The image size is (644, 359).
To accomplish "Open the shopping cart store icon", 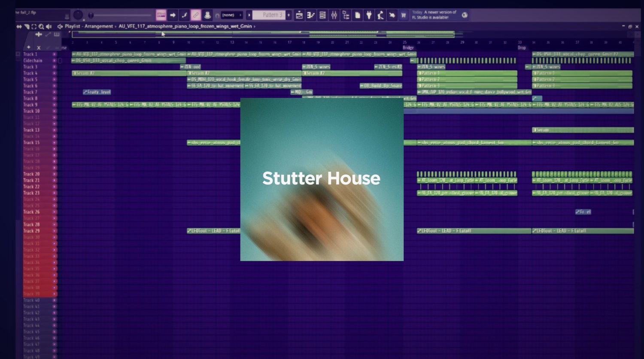I will [x=404, y=15].
